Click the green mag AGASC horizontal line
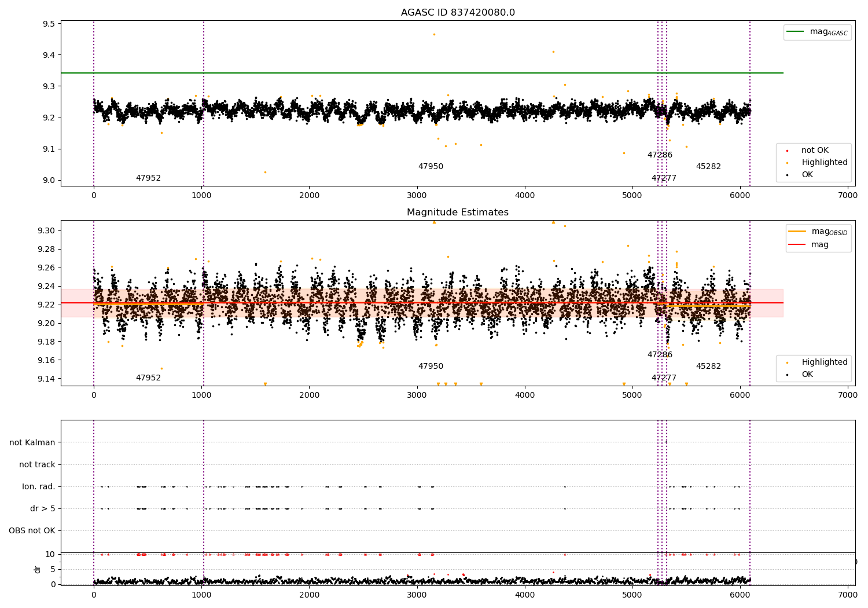 [x=422, y=73]
